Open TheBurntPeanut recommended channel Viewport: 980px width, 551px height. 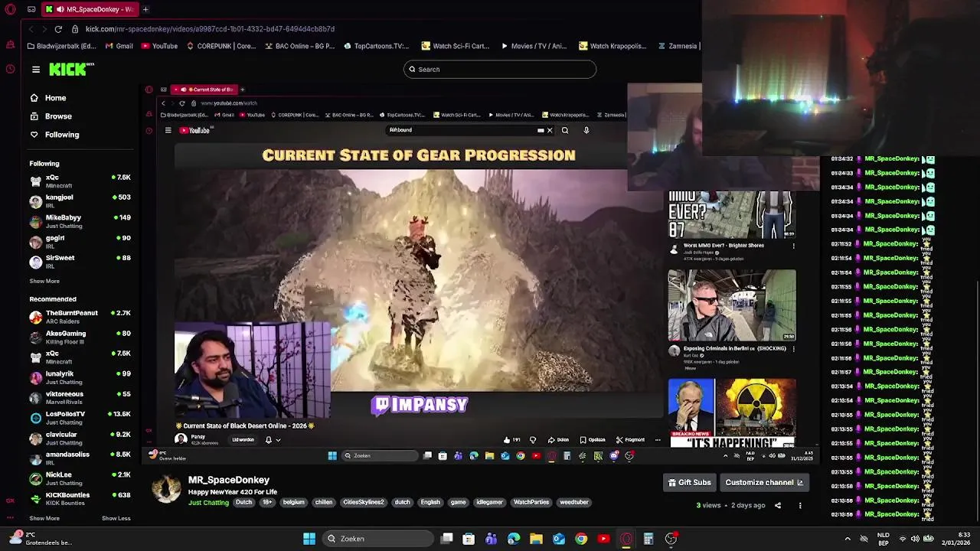coord(80,317)
